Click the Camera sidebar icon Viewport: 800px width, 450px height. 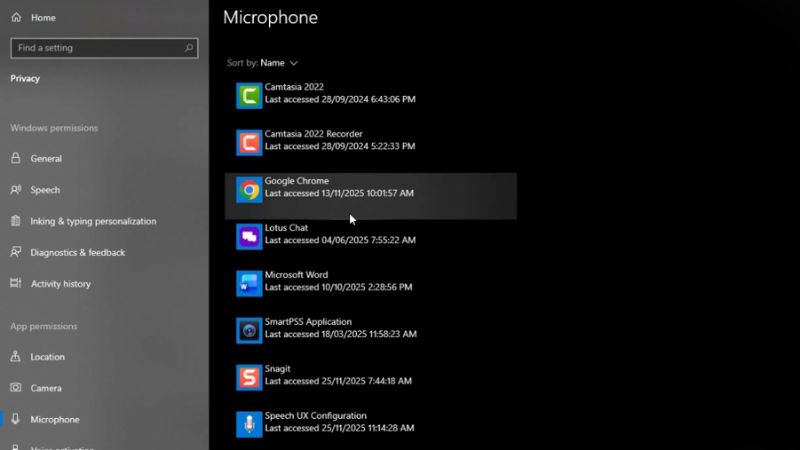click(x=16, y=388)
